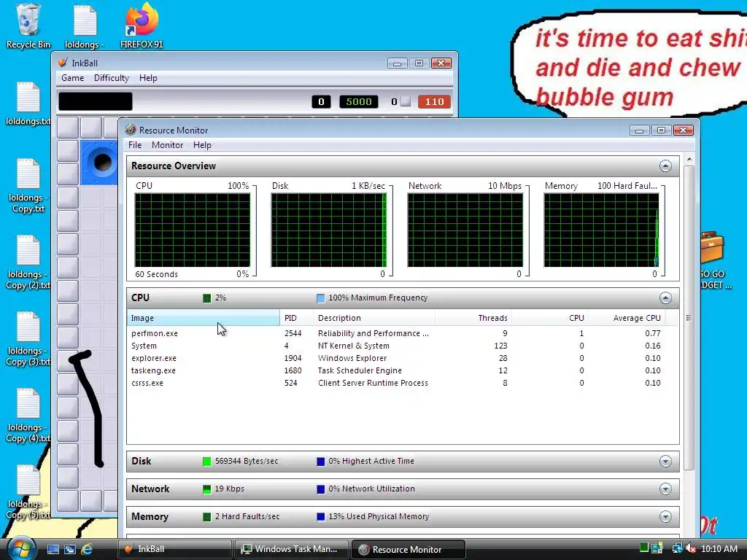The height and width of the screenshot is (560, 747).
Task: Click the CPU overview graph
Action: (193, 230)
